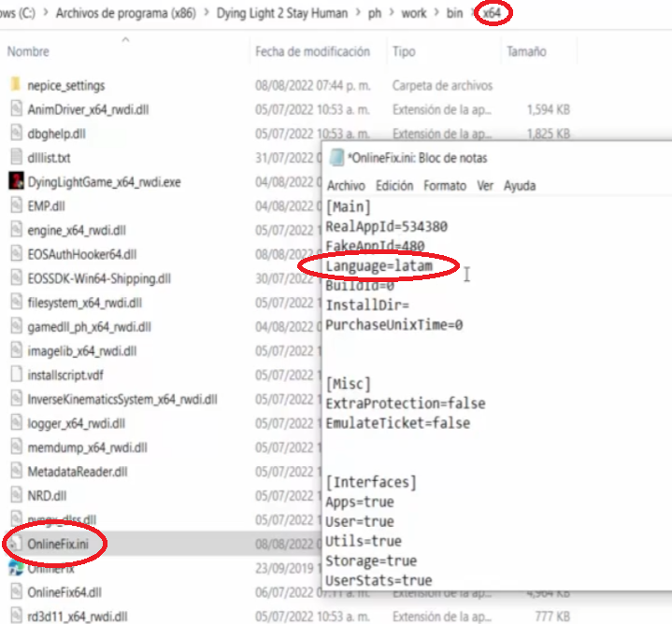Select the dlllist.txt text file icon
This screenshot has width=672, height=624.
pos(16,157)
